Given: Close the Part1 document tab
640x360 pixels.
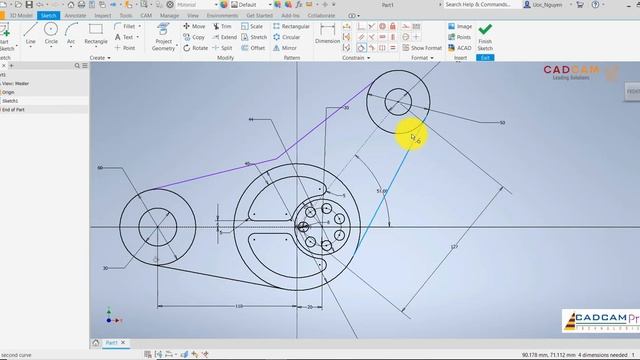Looking at the screenshot, I should click(123, 343).
